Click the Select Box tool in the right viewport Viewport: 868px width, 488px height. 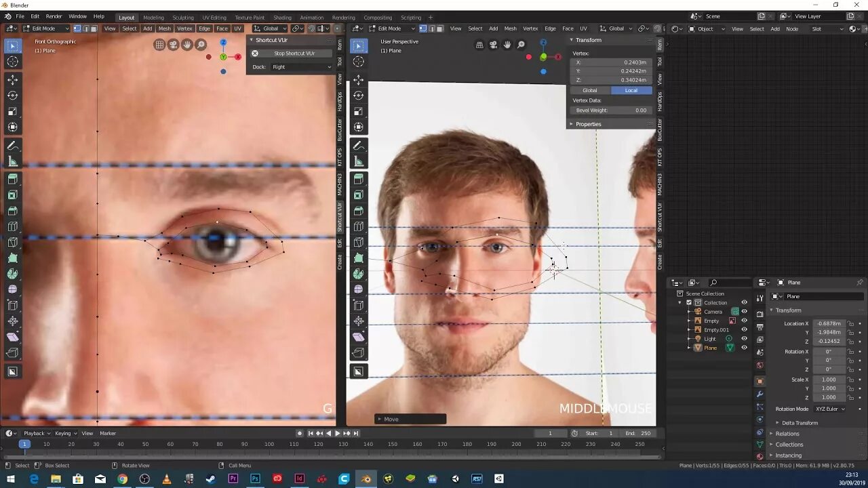(359, 46)
